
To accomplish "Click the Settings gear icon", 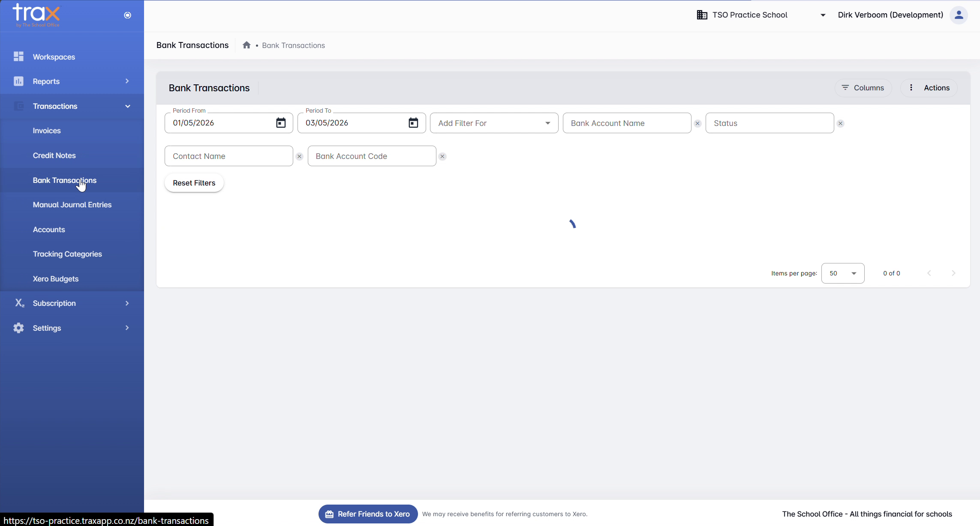I will [18, 328].
